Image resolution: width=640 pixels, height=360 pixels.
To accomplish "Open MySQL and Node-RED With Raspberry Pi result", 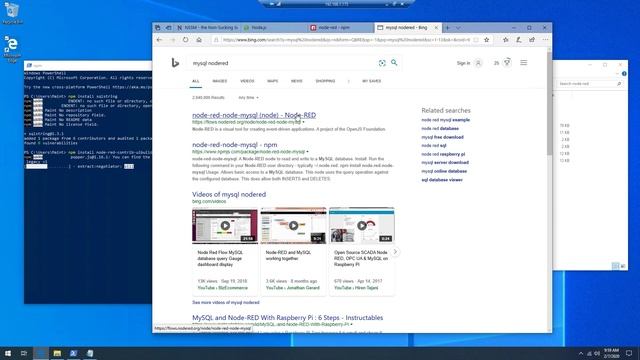I will pyautogui.click(x=288, y=318).
